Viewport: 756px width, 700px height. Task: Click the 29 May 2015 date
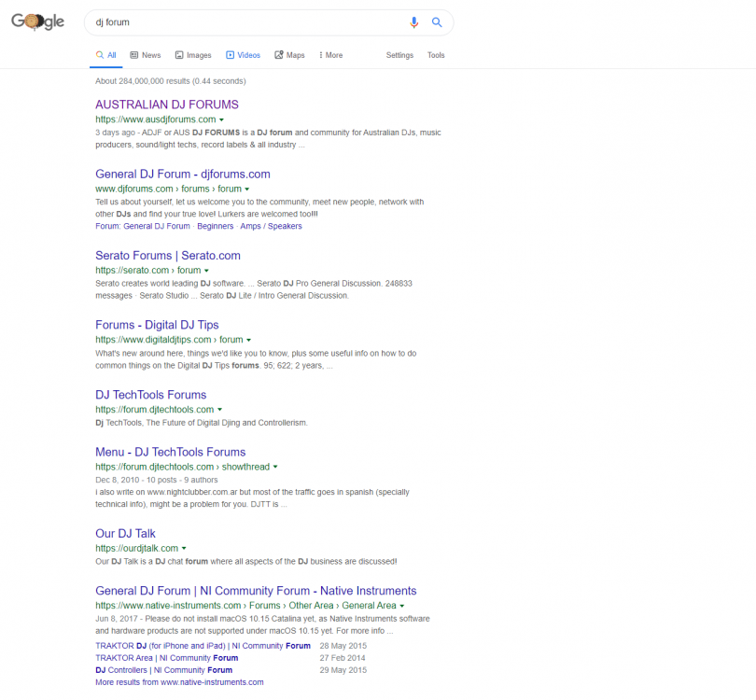click(343, 670)
